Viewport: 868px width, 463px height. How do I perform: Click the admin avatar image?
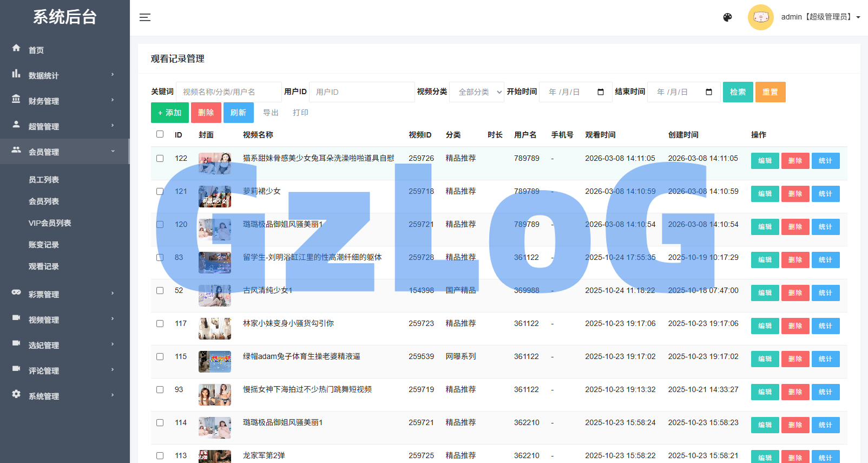coord(760,17)
